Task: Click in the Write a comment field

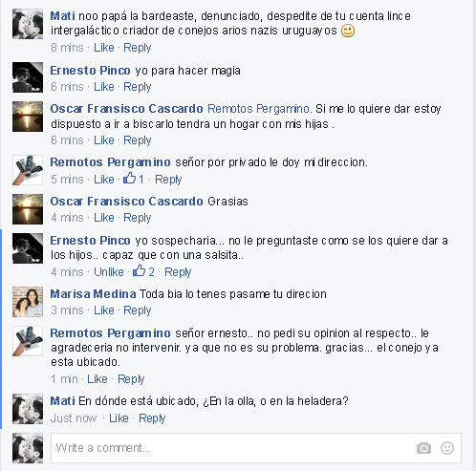Action: pyautogui.click(x=256, y=448)
